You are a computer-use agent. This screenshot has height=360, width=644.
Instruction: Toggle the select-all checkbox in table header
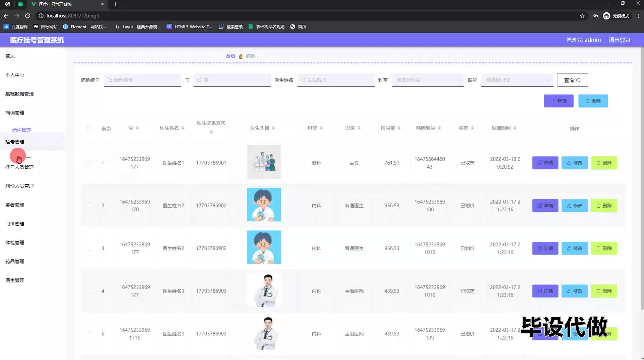[90, 128]
